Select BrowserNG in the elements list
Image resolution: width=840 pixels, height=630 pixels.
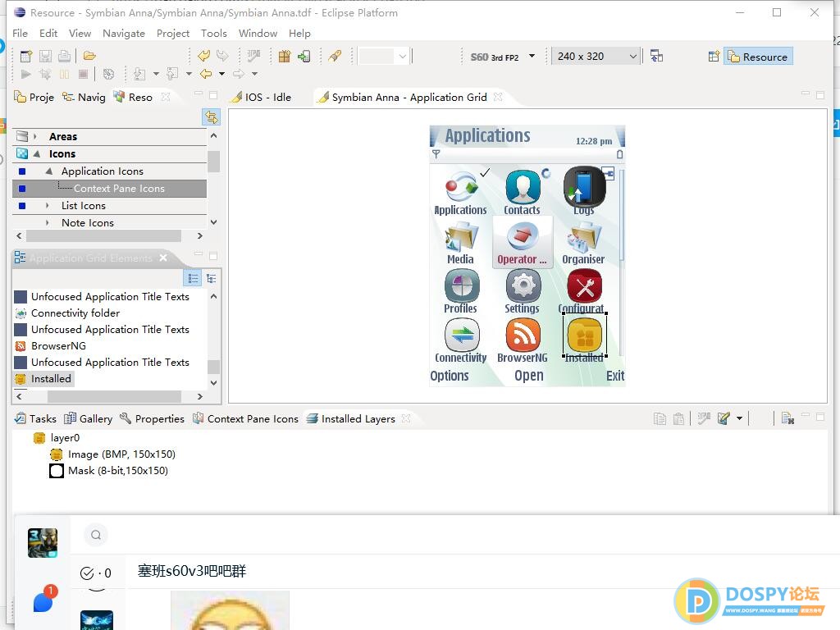click(51, 346)
